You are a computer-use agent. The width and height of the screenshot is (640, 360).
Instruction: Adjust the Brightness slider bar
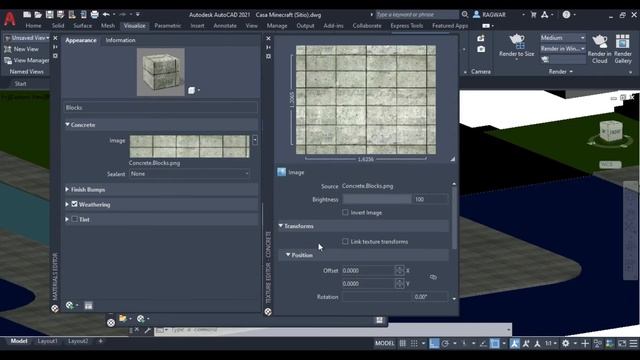[377, 199]
